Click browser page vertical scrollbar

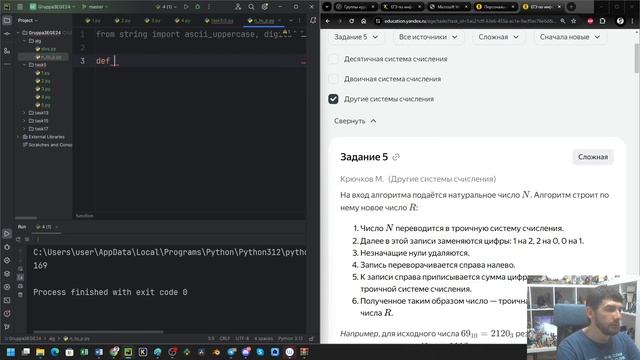[637, 57]
